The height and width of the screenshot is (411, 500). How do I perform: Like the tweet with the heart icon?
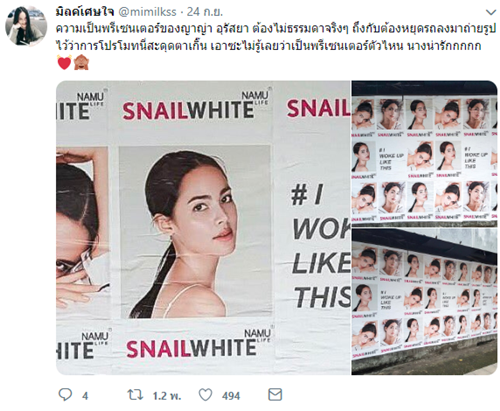(x=205, y=395)
